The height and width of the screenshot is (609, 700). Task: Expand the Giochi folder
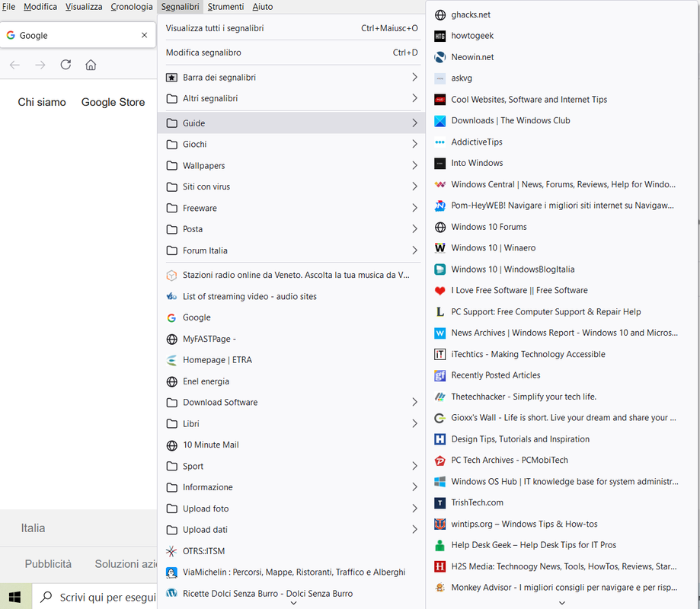(x=292, y=144)
